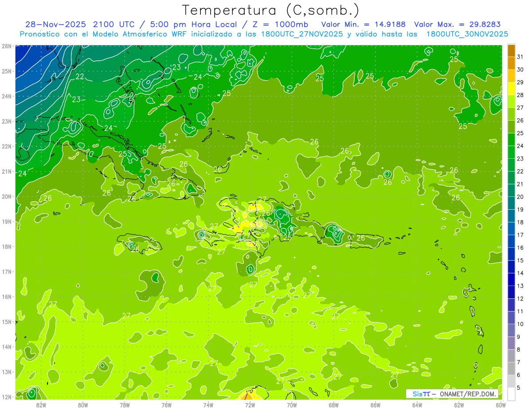This screenshot has width=532, height=411.
Task: Click the 16N latitude axis label
Action: 6,297
